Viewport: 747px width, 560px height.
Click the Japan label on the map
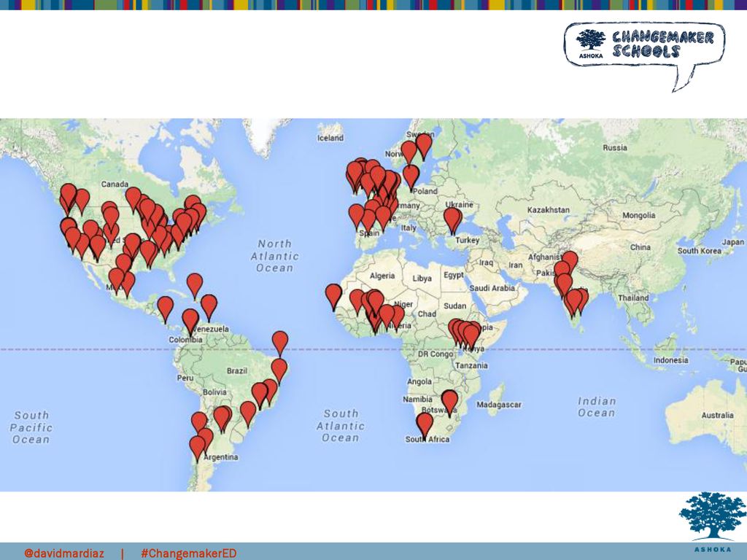pyautogui.click(x=732, y=242)
